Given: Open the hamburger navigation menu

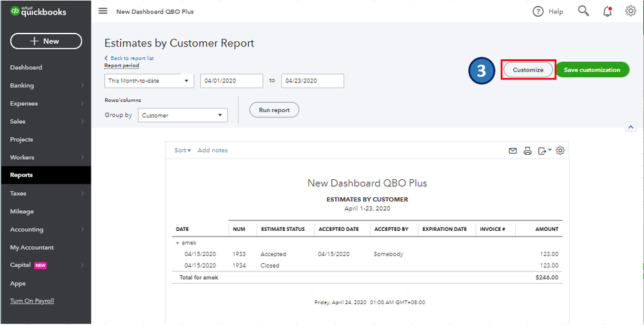Looking at the screenshot, I should pos(103,12).
